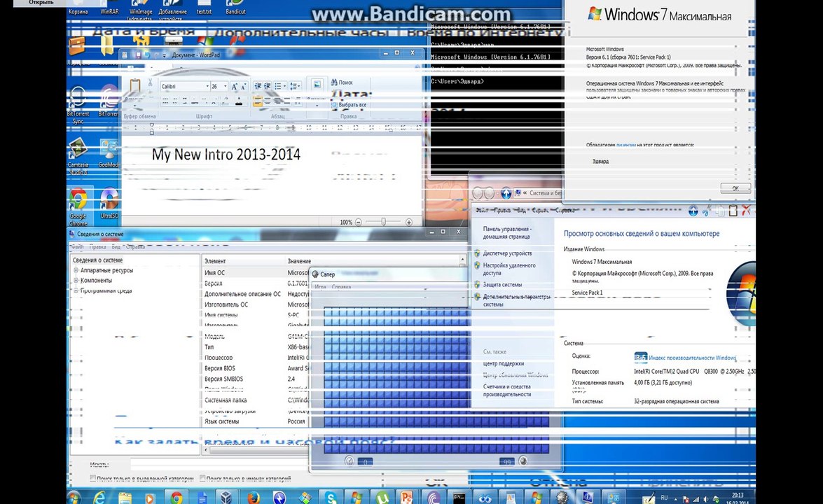Click the black font color icon in WordPad
This screenshot has height=504, width=823.
tap(239, 101)
